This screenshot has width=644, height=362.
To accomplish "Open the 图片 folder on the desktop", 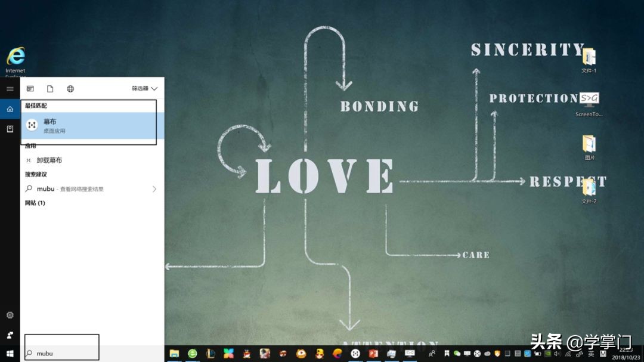I will click(x=589, y=146).
